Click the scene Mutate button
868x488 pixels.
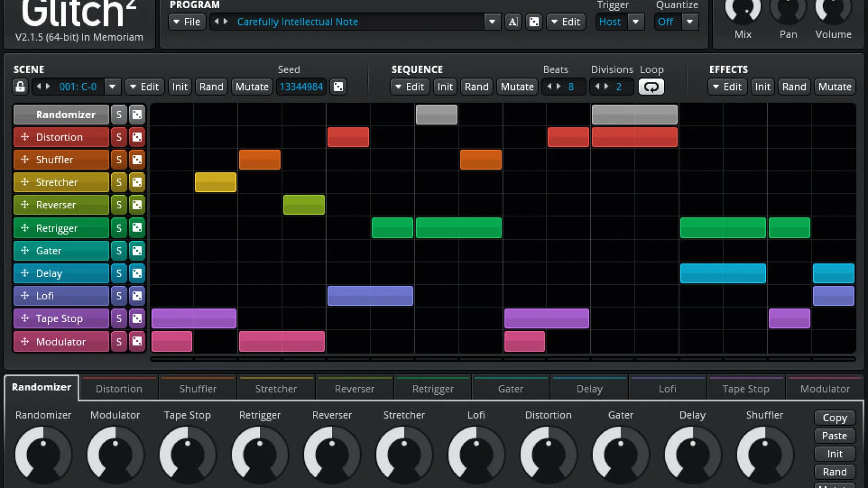coord(252,87)
